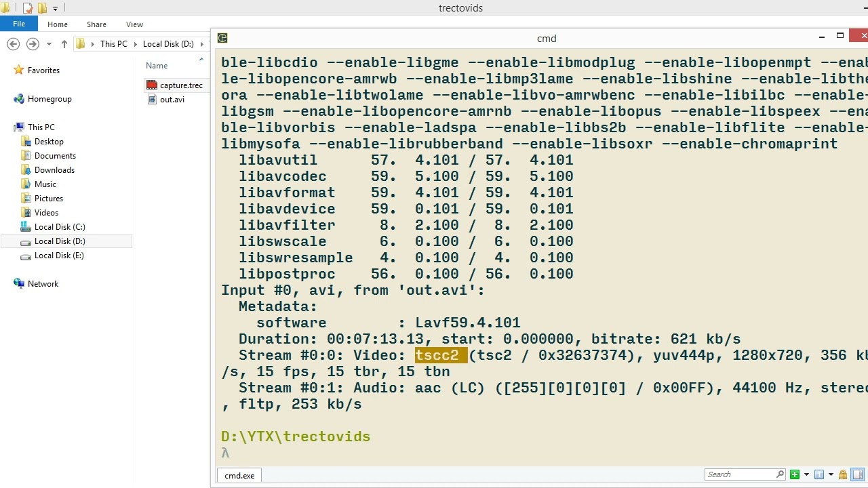Image resolution: width=868 pixels, height=488 pixels.
Task: Select Network in navigation pane
Action: pyautogui.click(x=43, y=284)
